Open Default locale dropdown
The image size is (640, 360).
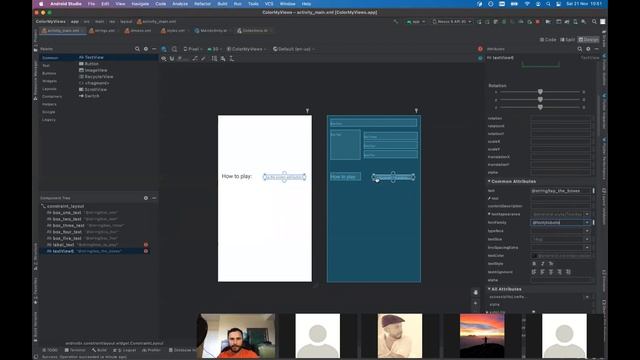point(294,49)
